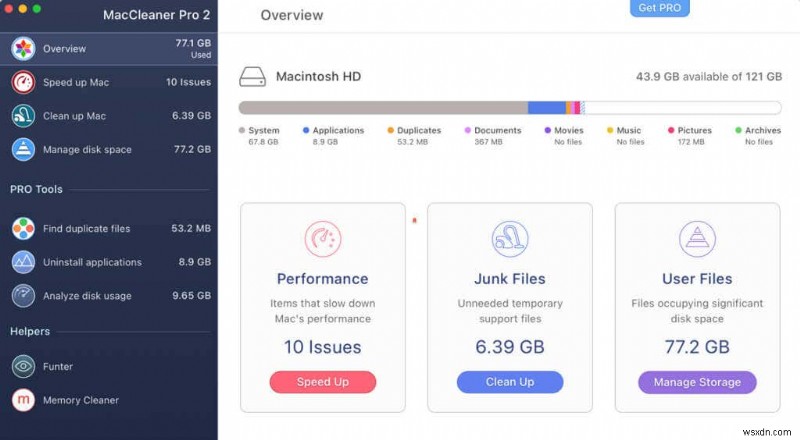Screen dimensions: 800x440
Task: Click the Junk Files vacuum icon in card
Action: (x=510, y=239)
